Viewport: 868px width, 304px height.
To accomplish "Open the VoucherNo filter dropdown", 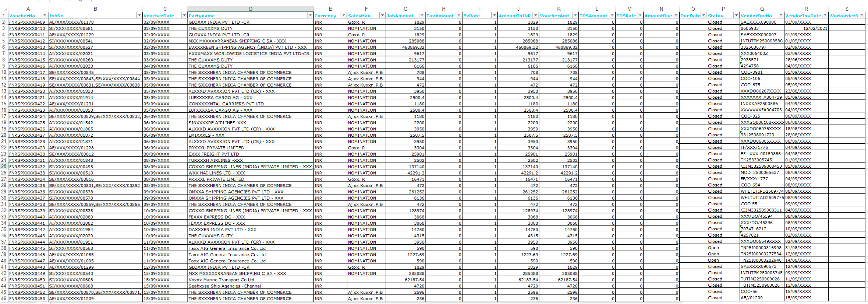I will click(x=45, y=15).
